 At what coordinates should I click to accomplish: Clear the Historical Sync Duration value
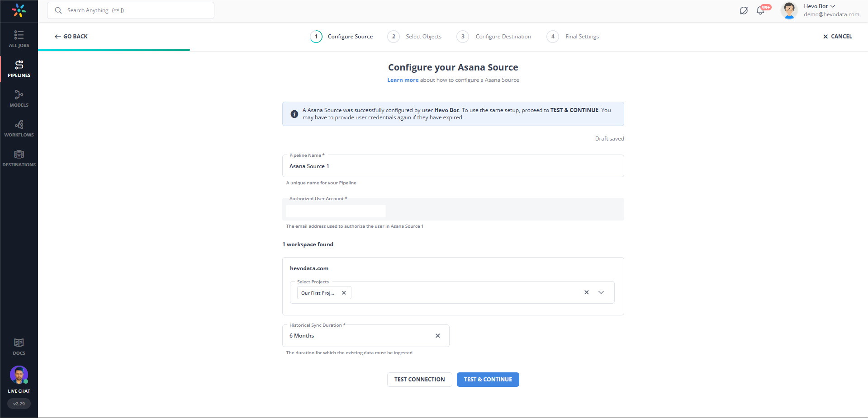(x=438, y=336)
